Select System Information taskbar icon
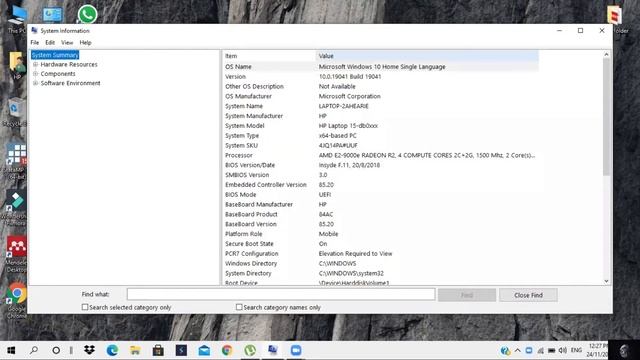The image size is (640, 360). [x=273, y=350]
